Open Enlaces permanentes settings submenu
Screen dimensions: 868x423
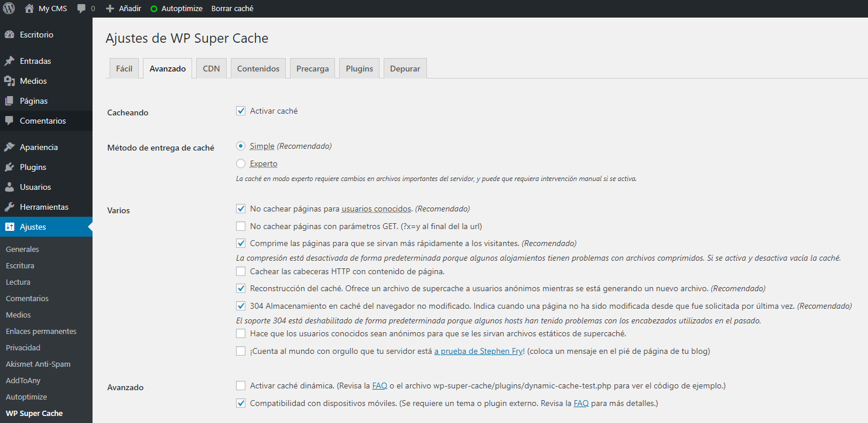point(42,331)
